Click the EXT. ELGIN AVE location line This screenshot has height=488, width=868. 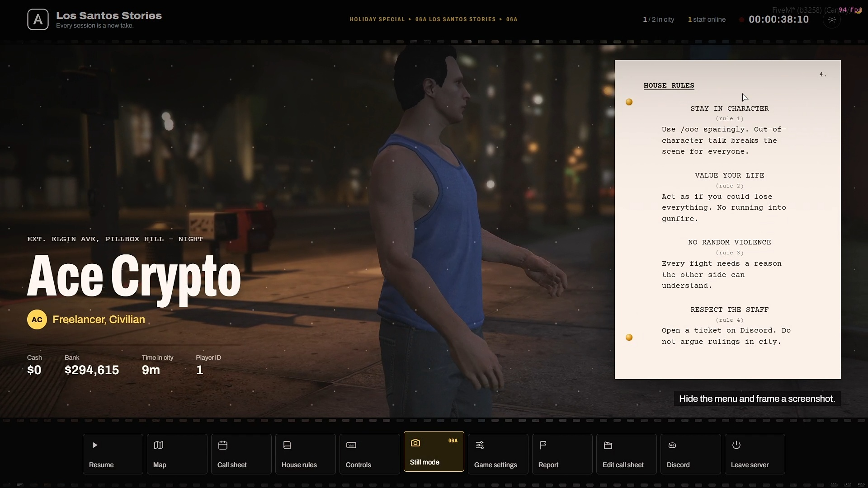[x=115, y=239]
